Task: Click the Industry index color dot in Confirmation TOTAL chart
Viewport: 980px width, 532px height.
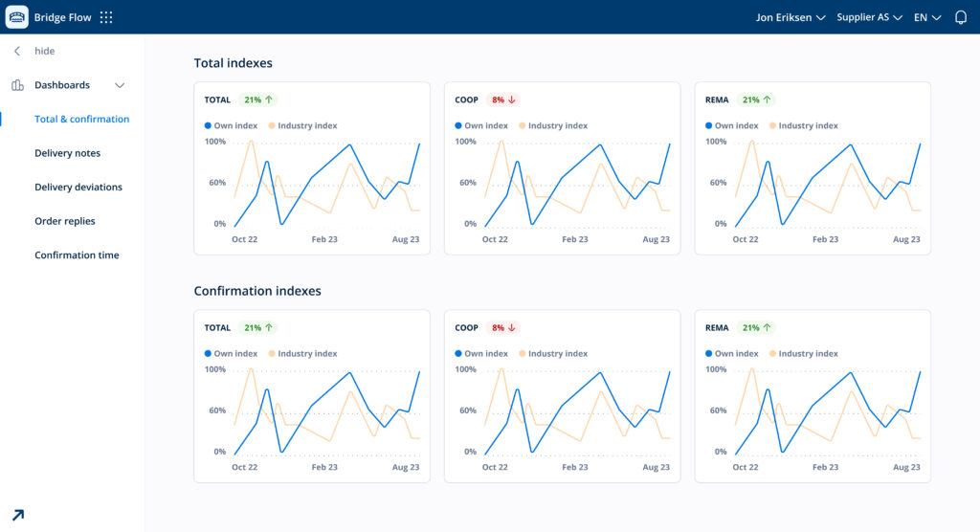Action: pos(271,353)
